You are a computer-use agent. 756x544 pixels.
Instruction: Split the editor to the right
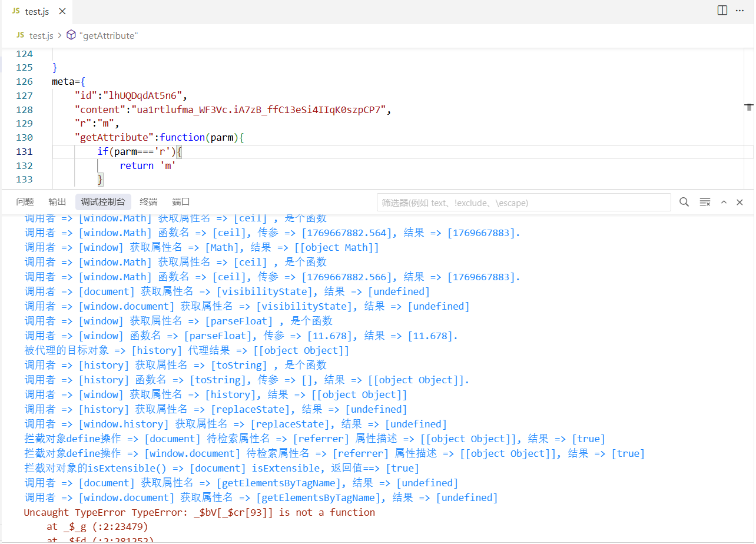point(722,11)
